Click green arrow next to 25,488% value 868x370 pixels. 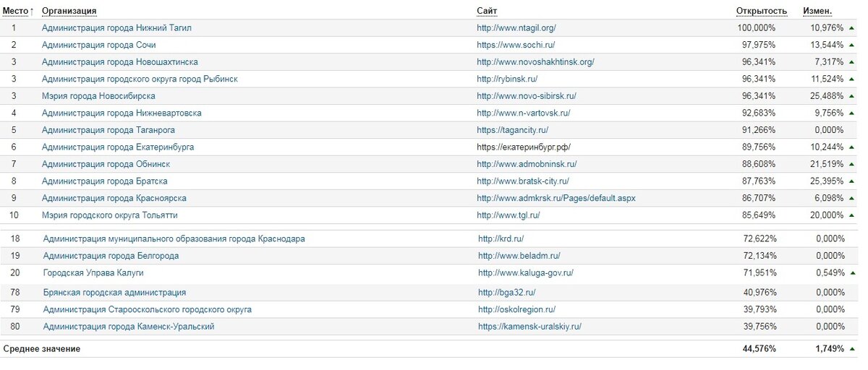(x=852, y=96)
